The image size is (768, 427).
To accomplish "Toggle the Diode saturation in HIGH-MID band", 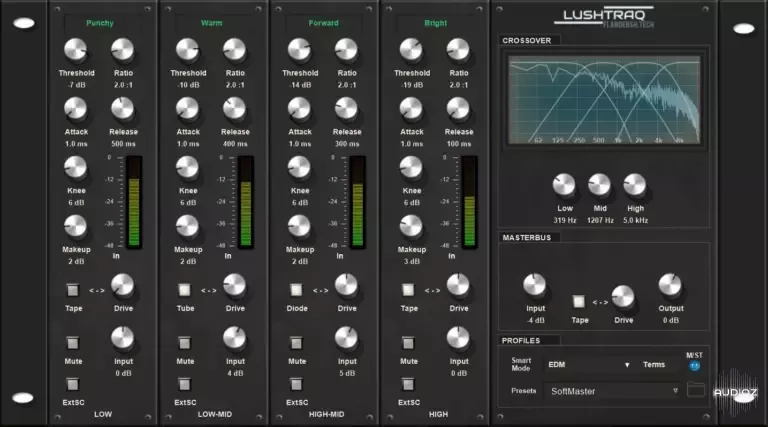I will pyautogui.click(x=296, y=290).
